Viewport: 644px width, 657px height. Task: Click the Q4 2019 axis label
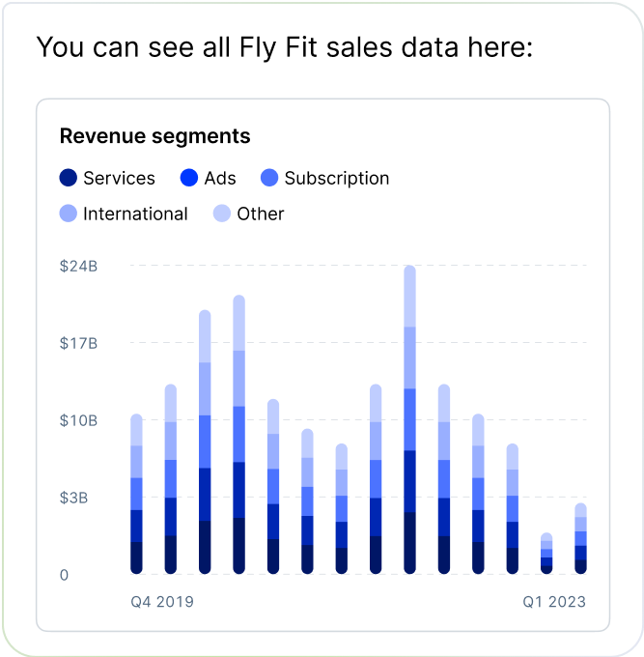point(162,602)
